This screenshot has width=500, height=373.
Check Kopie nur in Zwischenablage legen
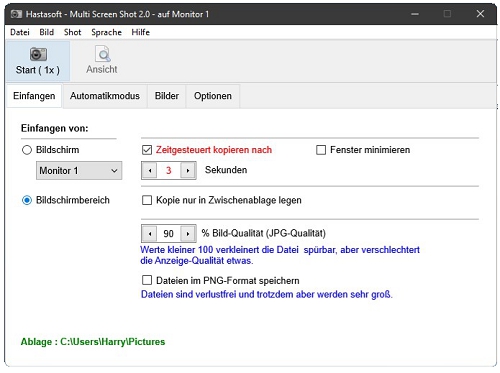pos(147,200)
